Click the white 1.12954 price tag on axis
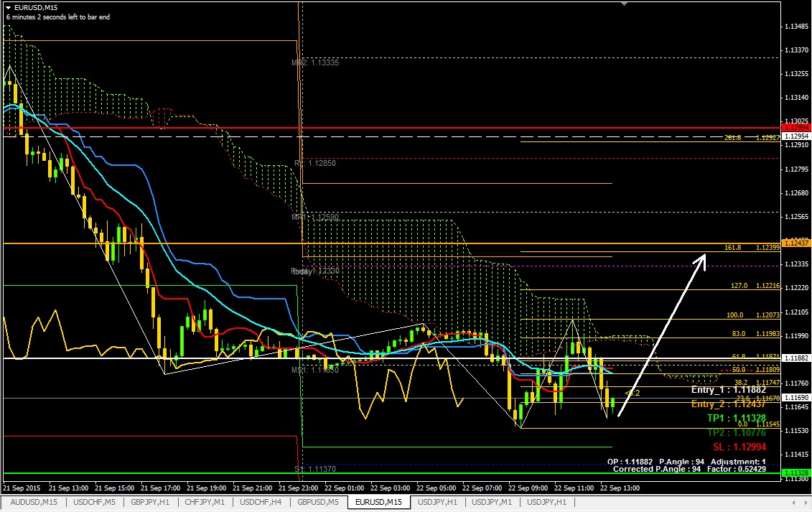 796,136
